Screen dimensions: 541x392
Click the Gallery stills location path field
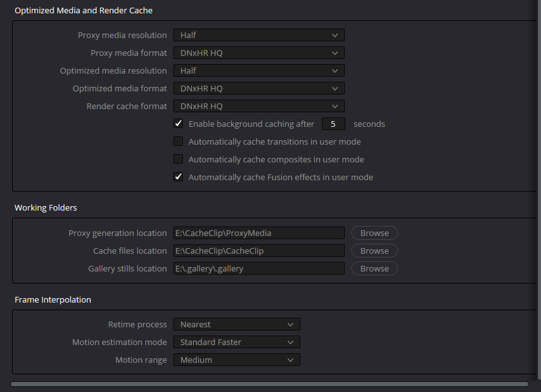(x=258, y=268)
